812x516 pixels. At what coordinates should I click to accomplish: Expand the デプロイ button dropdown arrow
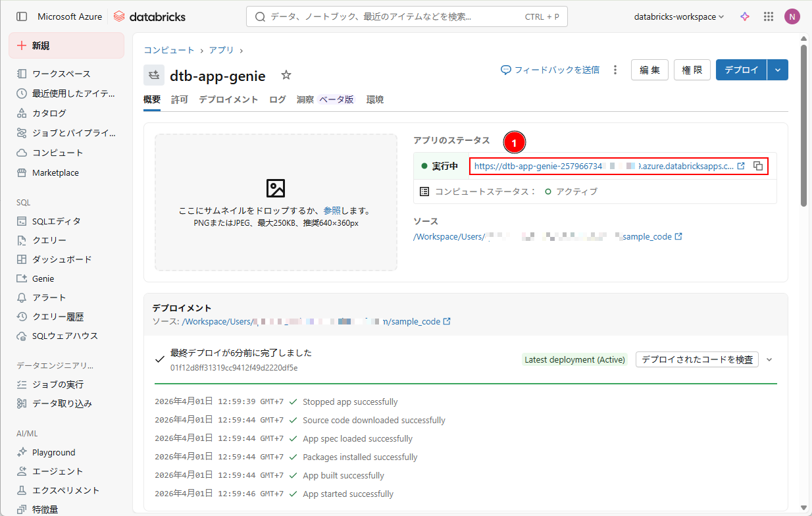click(778, 70)
